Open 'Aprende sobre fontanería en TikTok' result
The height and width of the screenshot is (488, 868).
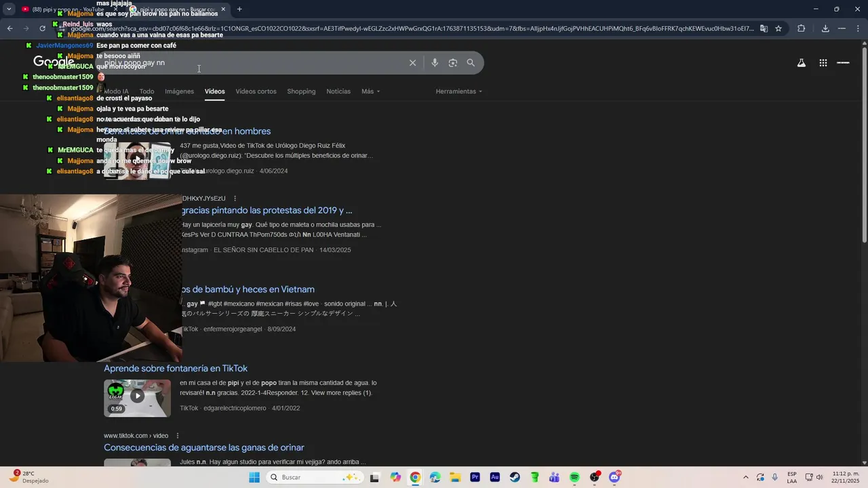pos(176,369)
